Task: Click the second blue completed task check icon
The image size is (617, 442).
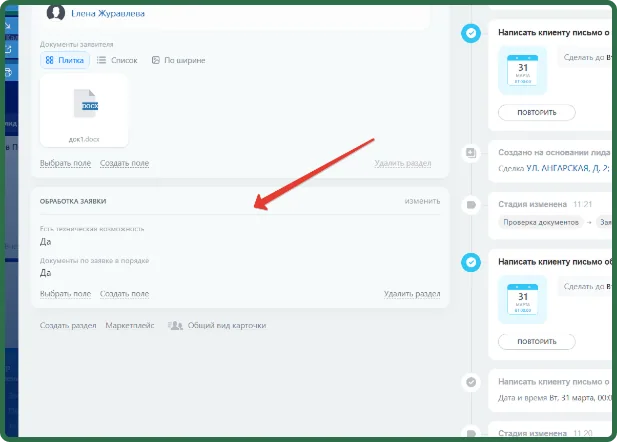Action: 471,262
